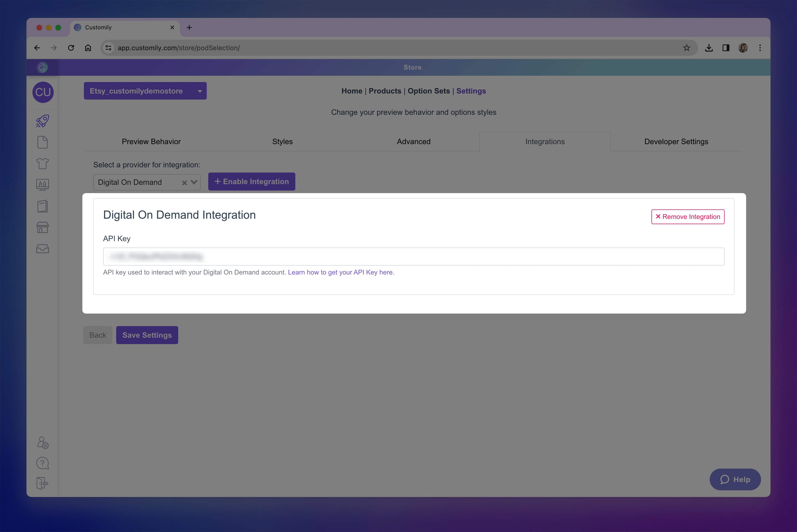Open the Preview Behavior tab
Viewport: 797px width, 532px height.
click(x=151, y=142)
